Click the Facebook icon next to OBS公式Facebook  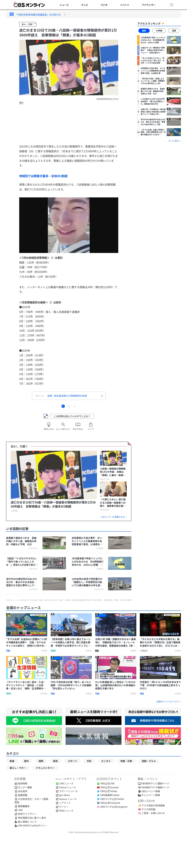(98, 803)
